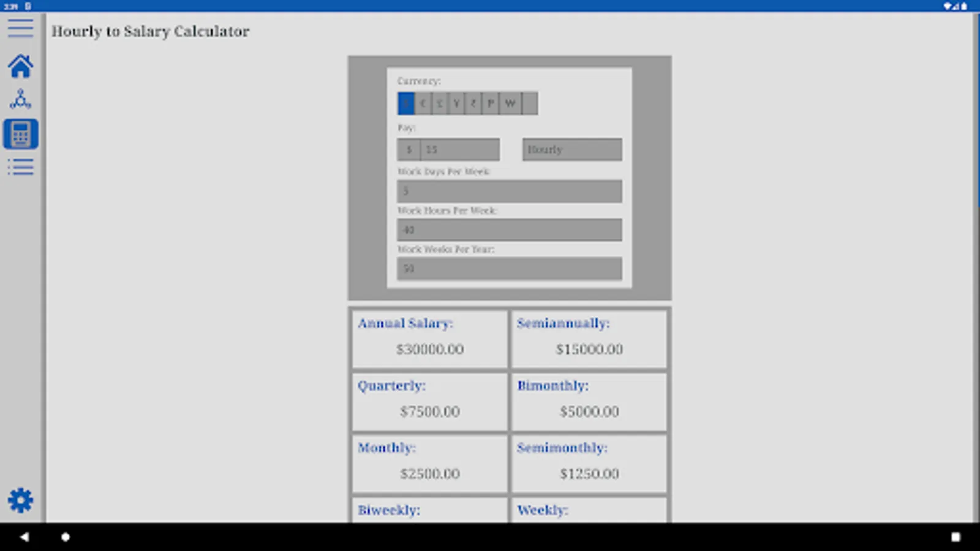This screenshot has height=551, width=980.
Task: Open the unit converter sidebar icon
Action: click(20, 99)
